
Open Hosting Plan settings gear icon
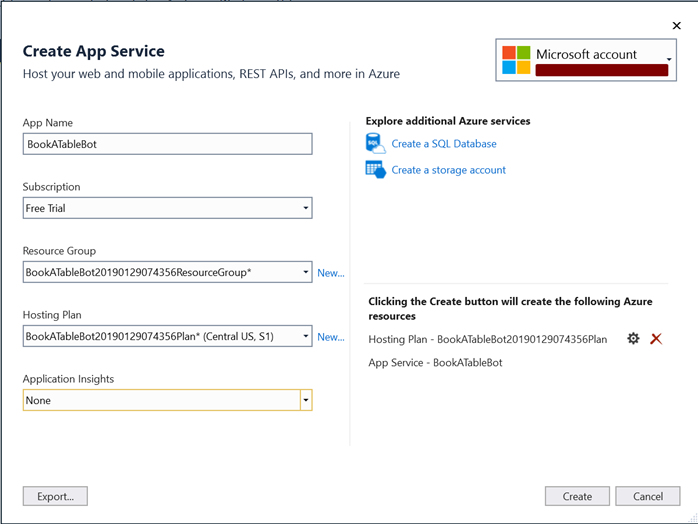(633, 339)
